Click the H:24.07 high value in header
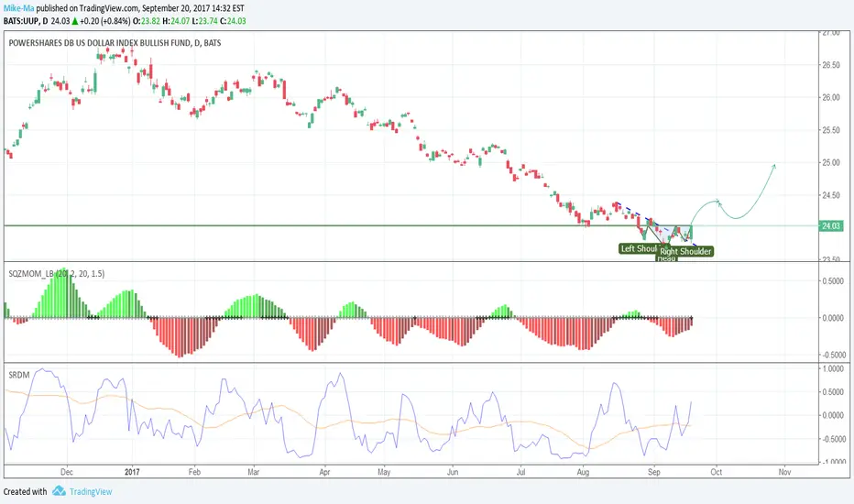854x504 pixels. [x=176, y=21]
